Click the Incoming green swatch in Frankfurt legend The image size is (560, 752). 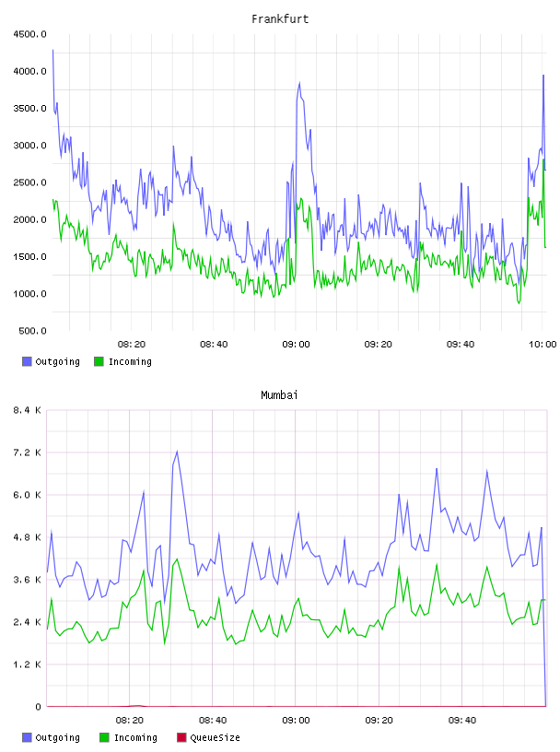click(x=99, y=361)
